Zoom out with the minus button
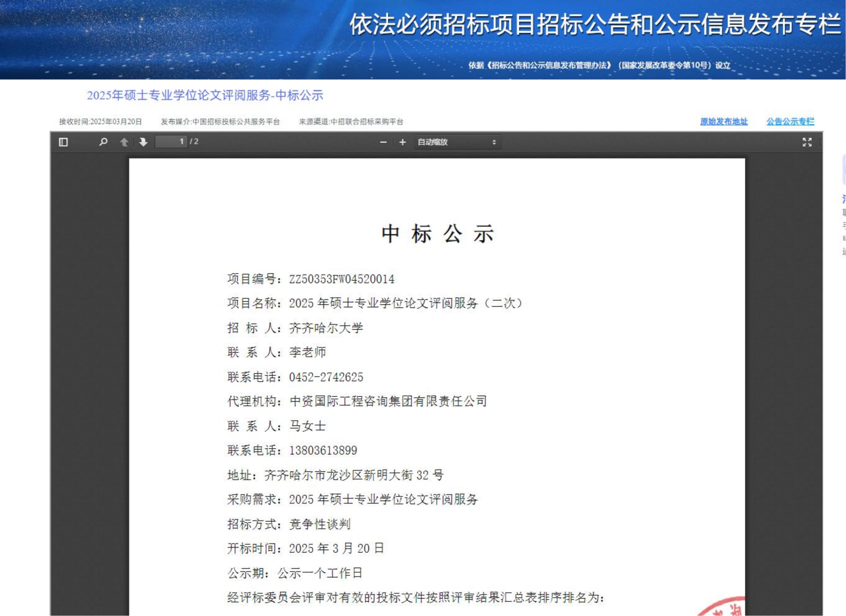846x616 pixels. (383, 142)
